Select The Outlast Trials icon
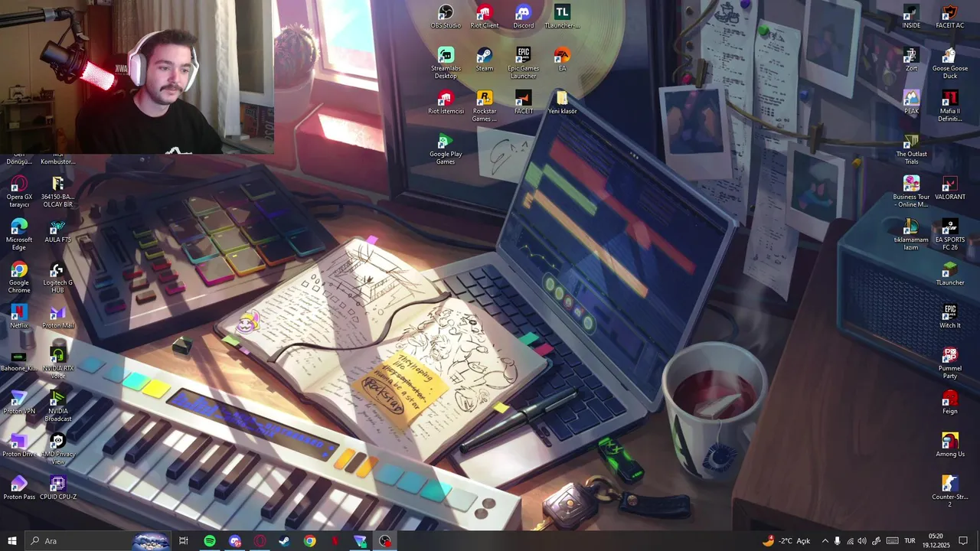 [x=911, y=149]
